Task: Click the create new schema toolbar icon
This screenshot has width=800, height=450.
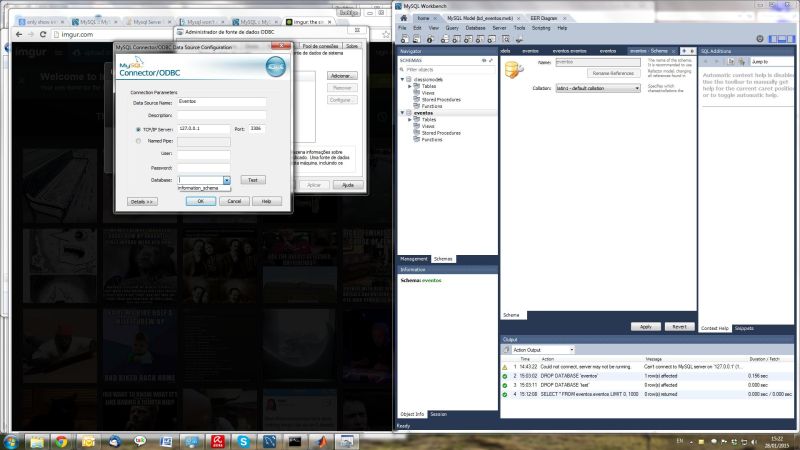Action: [x=444, y=39]
